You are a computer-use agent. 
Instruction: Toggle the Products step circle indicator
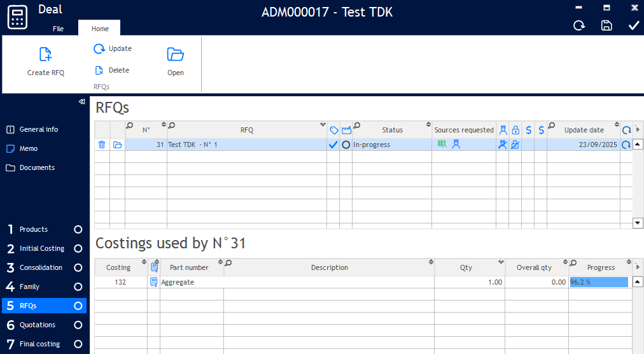pyautogui.click(x=78, y=229)
